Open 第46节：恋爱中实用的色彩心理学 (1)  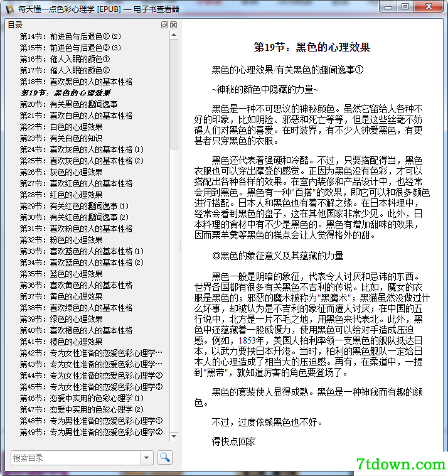[x=82, y=398]
